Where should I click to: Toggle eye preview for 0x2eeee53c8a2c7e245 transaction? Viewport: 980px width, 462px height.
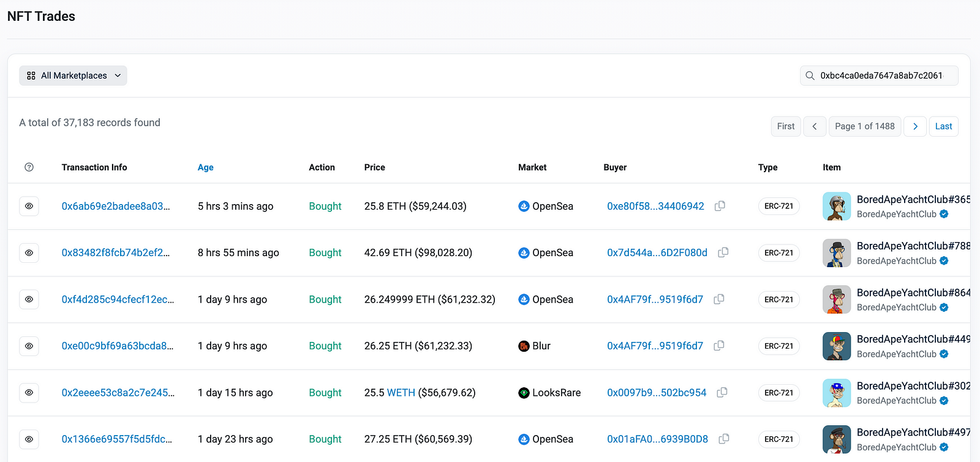pos(29,393)
